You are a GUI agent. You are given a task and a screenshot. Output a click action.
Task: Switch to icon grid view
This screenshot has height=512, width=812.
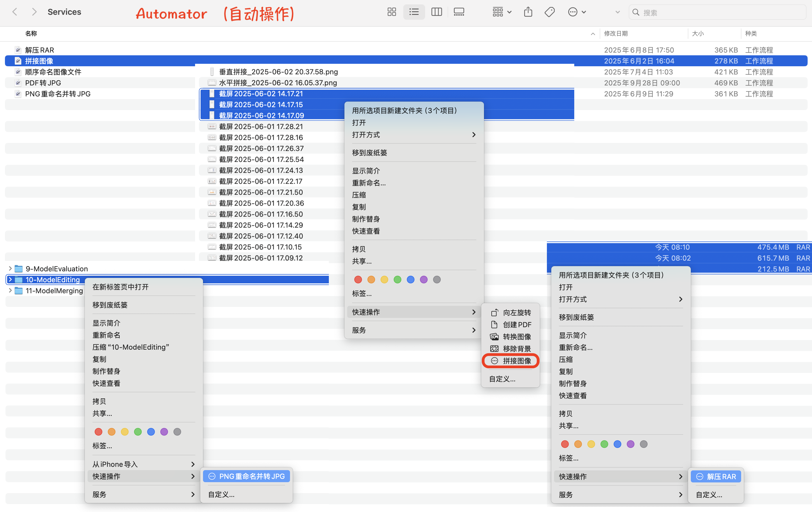391,12
